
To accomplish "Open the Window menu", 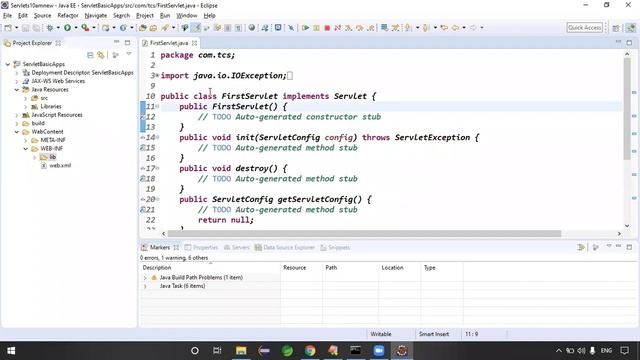I will (x=187, y=16).
